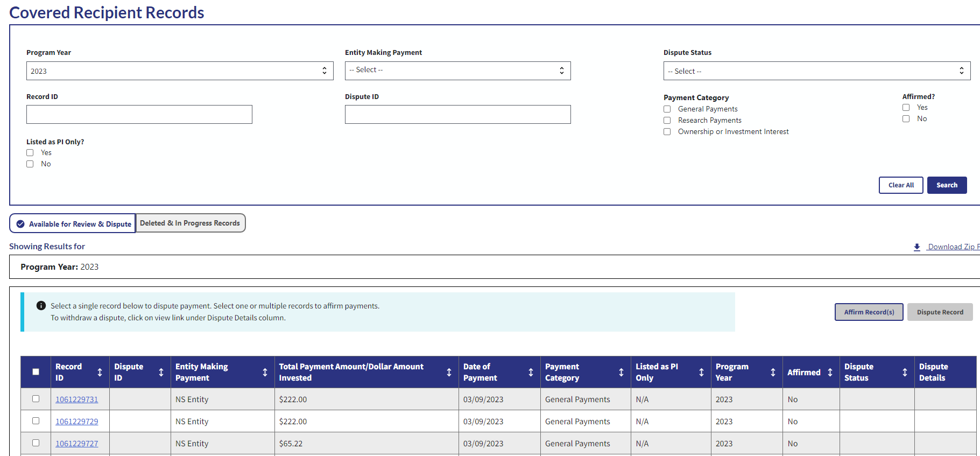Open the Dispute Status dropdown
980x456 pixels.
tap(816, 71)
